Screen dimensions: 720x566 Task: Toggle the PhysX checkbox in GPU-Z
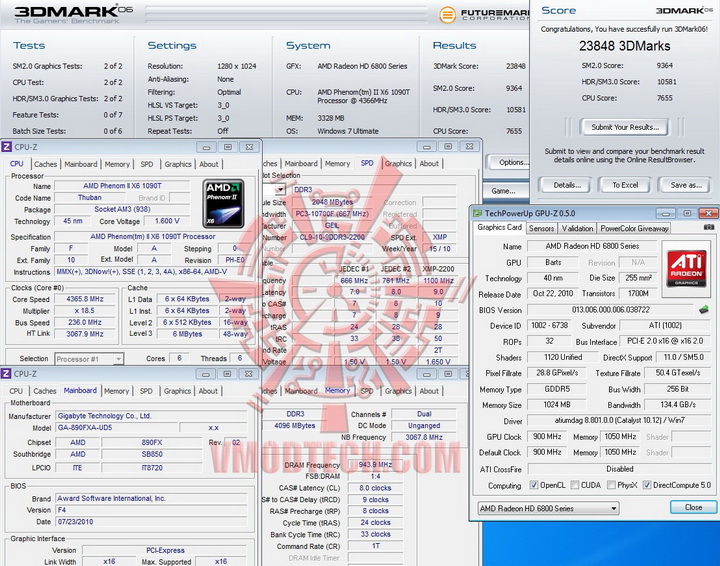[611, 485]
